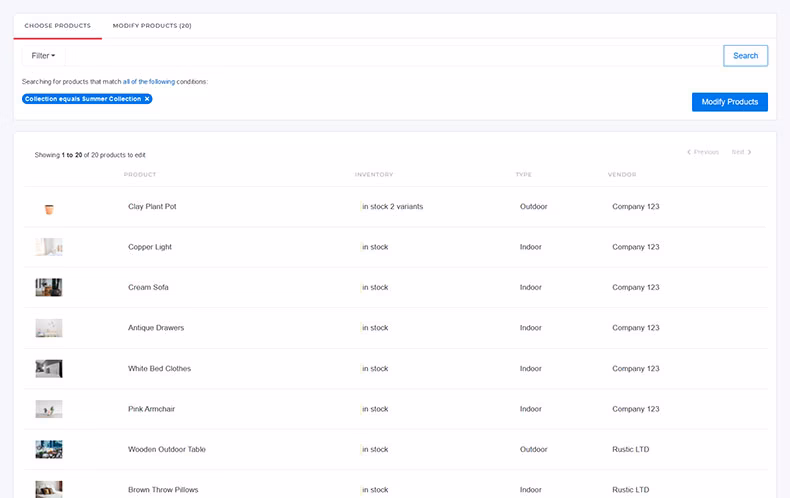Select the Brown Throw Pillows product name
Screen dimensions: 790x498
163,490
